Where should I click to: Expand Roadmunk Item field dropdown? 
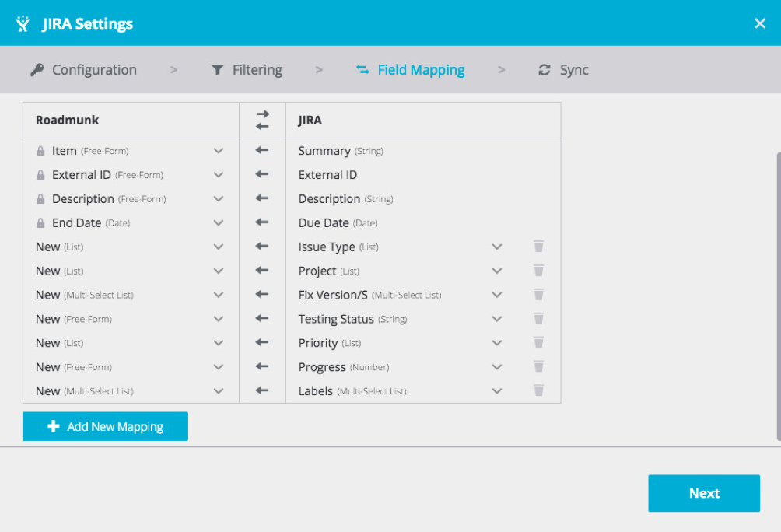219,151
